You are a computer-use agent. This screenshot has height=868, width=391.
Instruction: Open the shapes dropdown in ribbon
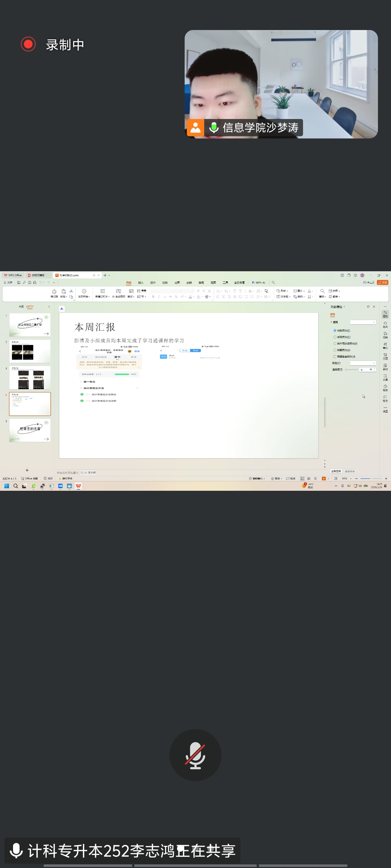282,291
